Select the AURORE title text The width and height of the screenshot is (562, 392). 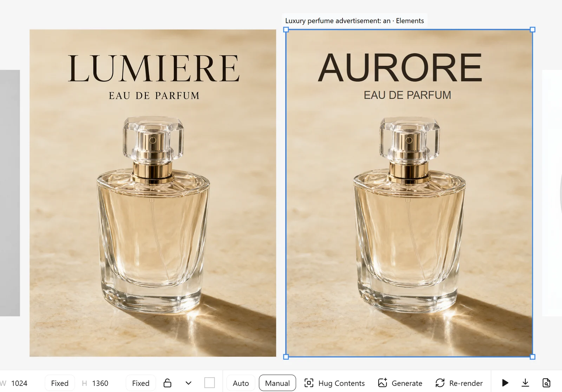[x=400, y=67]
